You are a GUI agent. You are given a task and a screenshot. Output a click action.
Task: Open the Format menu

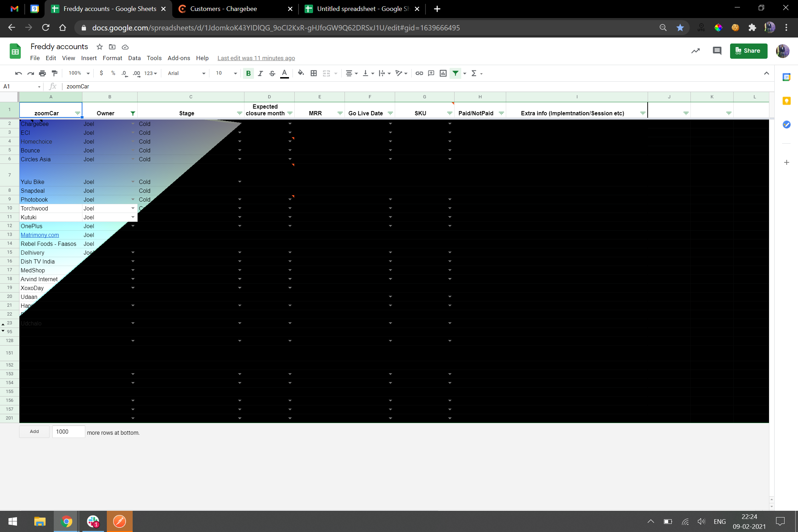point(112,58)
